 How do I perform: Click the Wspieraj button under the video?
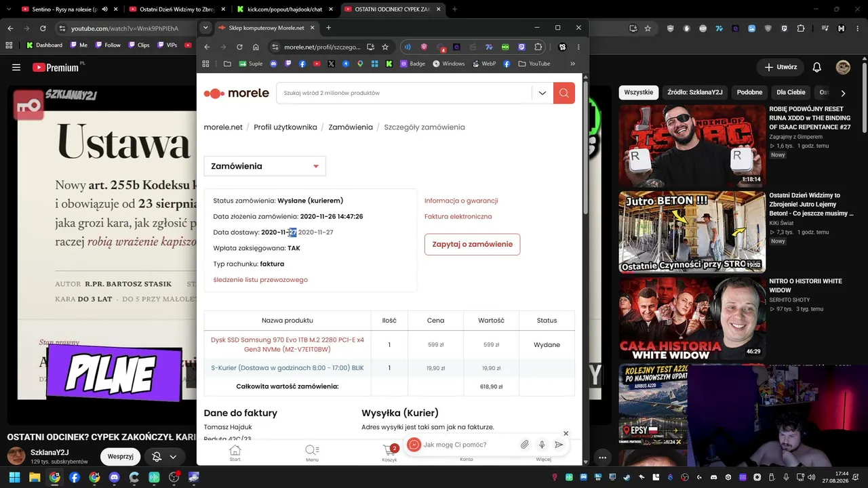(121, 456)
